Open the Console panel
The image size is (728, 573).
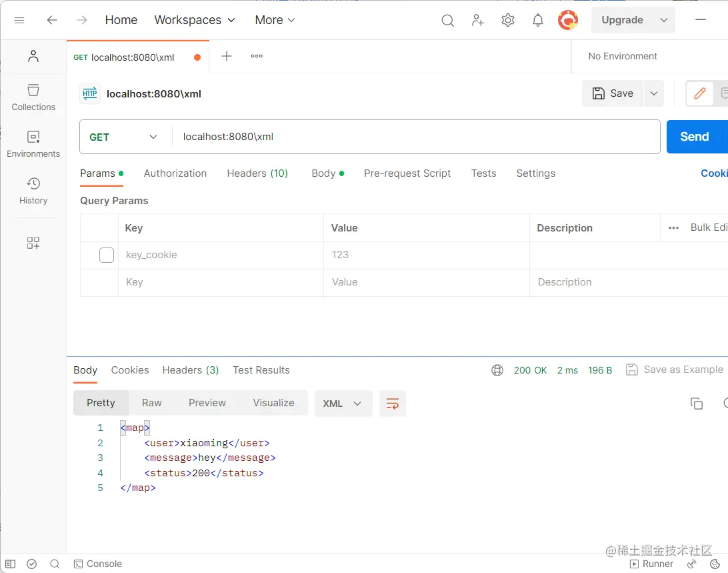(x=98, y=564)
